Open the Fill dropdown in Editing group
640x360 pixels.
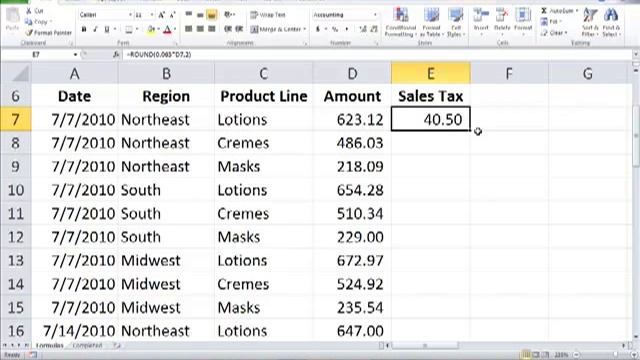coord(551,22)
